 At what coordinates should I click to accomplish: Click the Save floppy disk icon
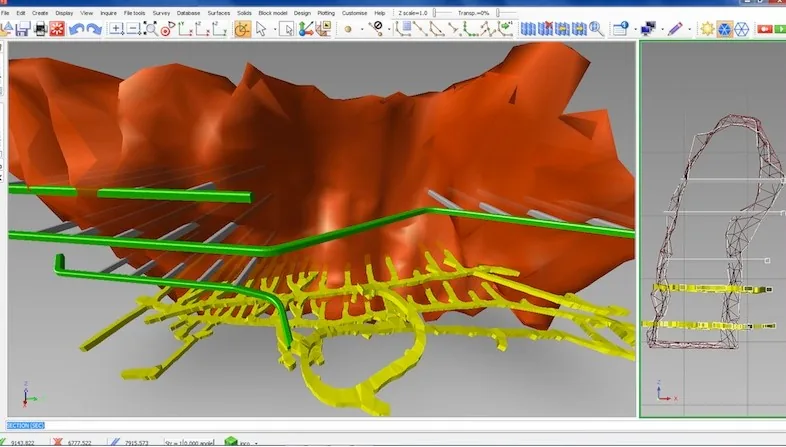23,29
